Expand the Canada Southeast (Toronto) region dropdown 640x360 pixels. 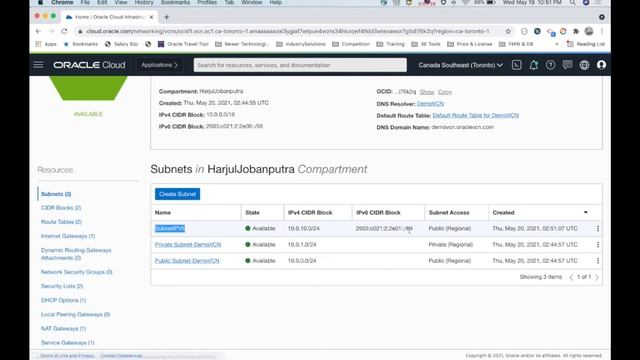click(460, 65)
